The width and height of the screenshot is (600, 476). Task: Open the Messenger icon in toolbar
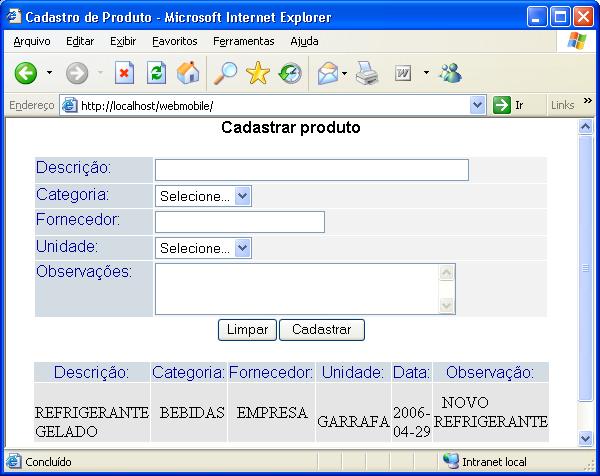(450, 73)
